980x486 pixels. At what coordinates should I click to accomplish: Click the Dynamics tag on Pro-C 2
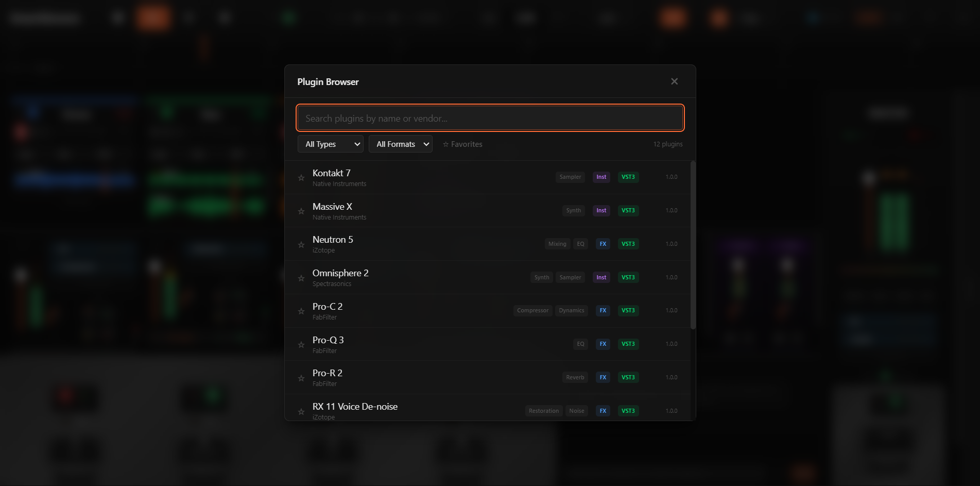[572, 310]
